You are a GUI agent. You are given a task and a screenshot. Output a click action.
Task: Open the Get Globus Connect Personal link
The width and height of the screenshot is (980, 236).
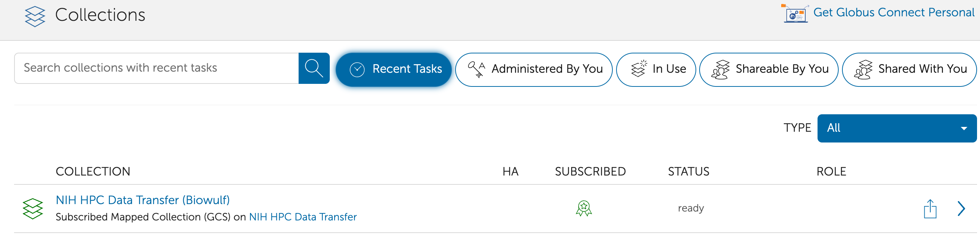(894, 13)
